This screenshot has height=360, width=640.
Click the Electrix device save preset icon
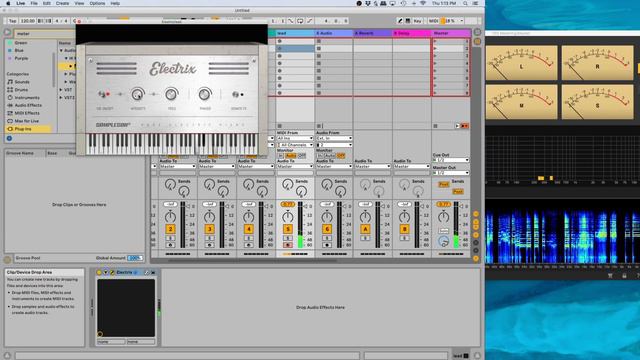pos(153,272)
